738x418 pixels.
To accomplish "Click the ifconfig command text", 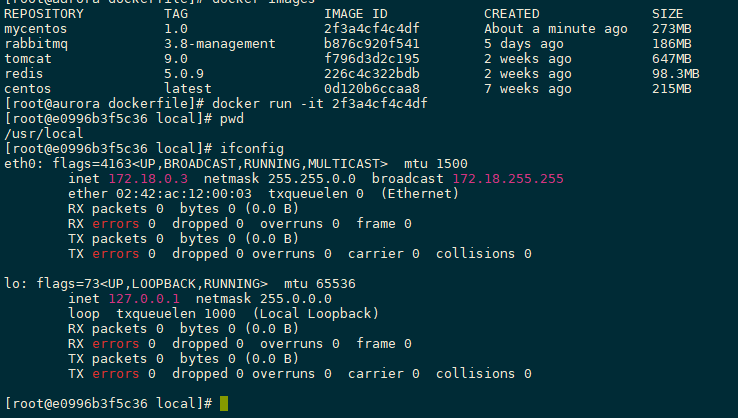I will 252,149.
